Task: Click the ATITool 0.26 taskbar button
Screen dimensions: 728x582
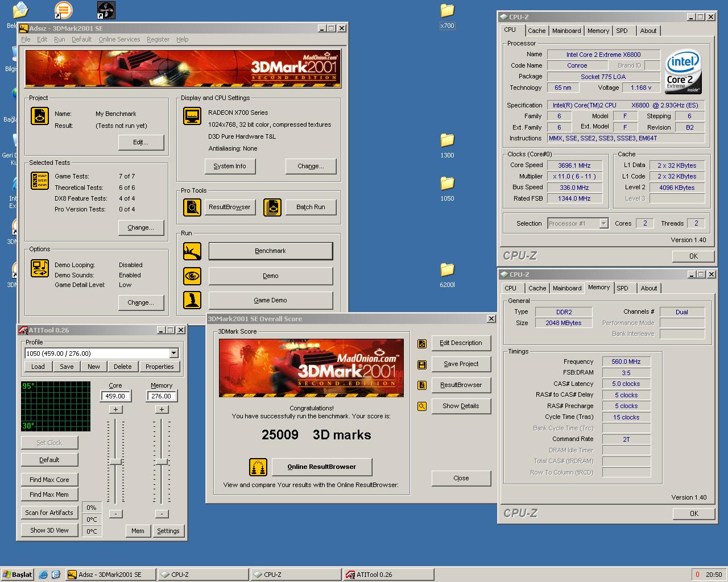Action: (x=388, y=575)
